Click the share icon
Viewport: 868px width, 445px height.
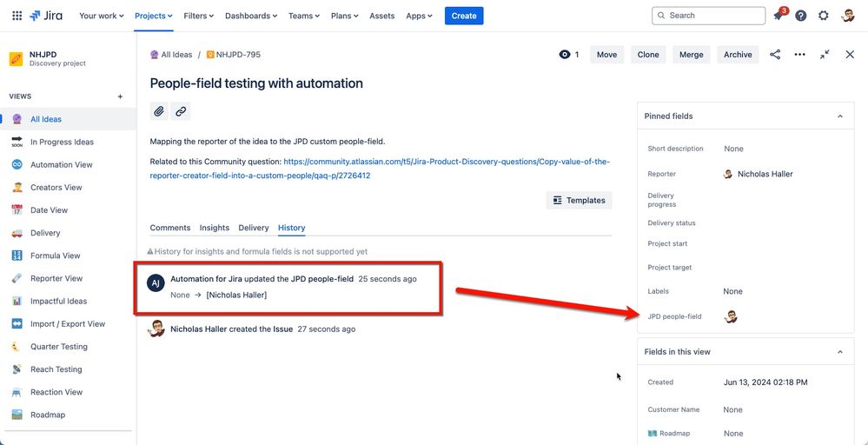(x=775, y=54)
